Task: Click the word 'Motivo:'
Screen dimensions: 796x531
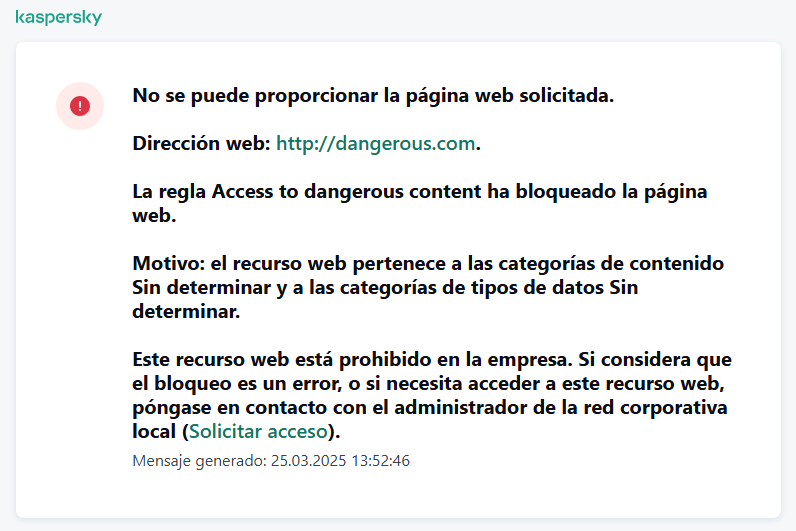Action: click(x=169, y=263)
